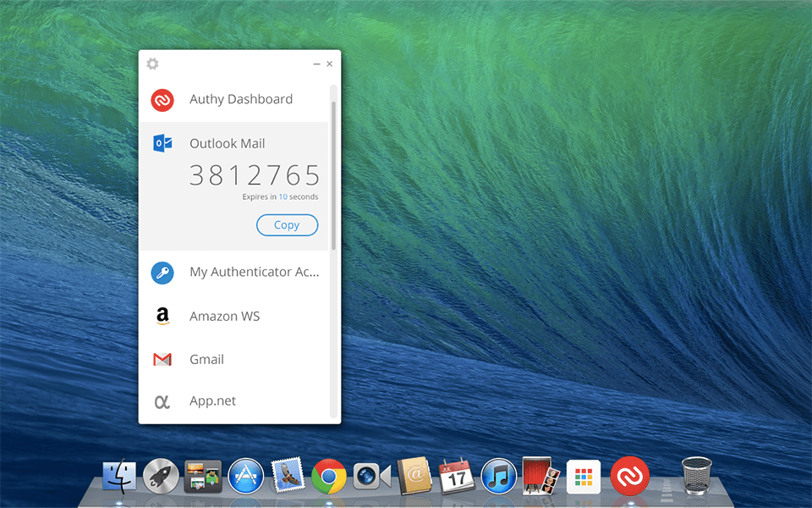Open Calendar showing 17 in dock
Screen dimensions: 812x508
456,475
